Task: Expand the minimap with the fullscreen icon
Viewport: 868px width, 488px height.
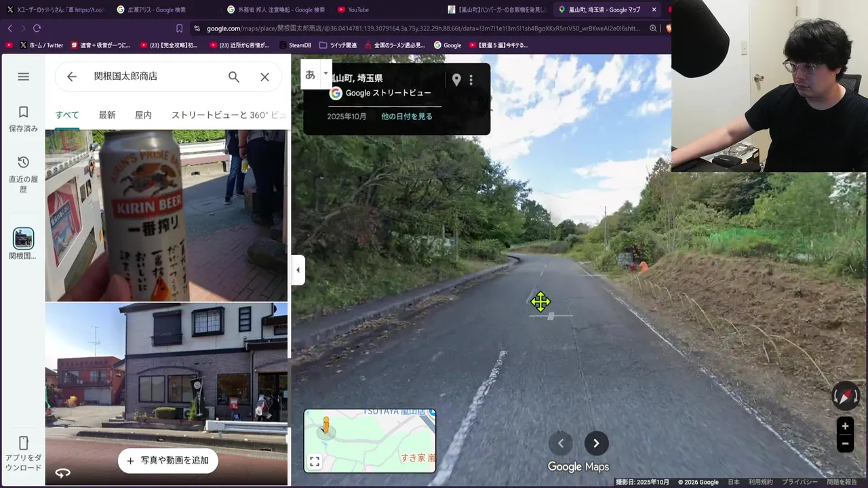Action: coord(315,462)
